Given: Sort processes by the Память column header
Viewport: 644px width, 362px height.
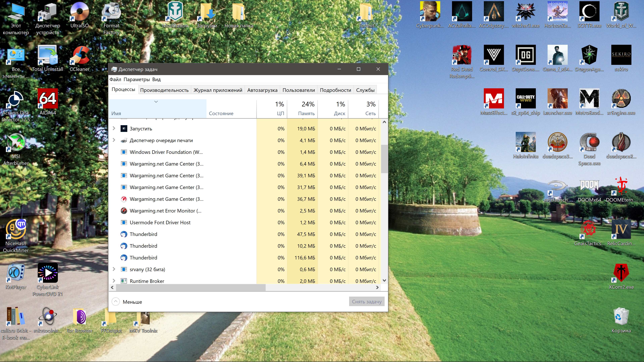Looking at the screenshot, I should tap(303, 108).
